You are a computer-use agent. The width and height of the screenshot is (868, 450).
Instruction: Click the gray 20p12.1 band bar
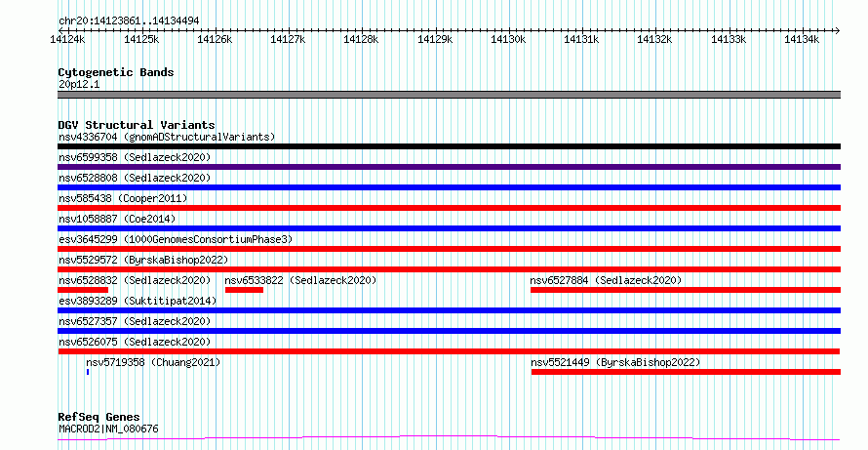coord(449,95)
